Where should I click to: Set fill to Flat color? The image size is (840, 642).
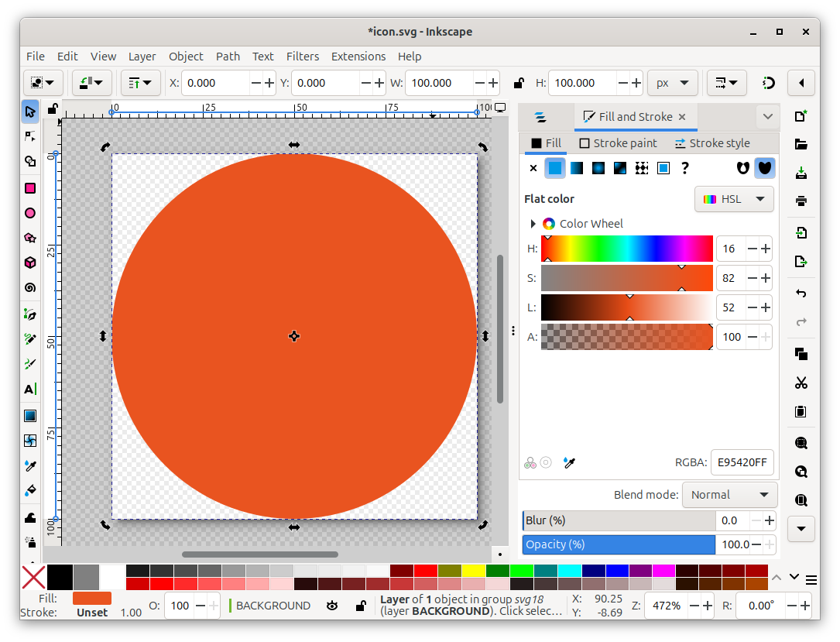pyautogui.click(x=555, y=168)
